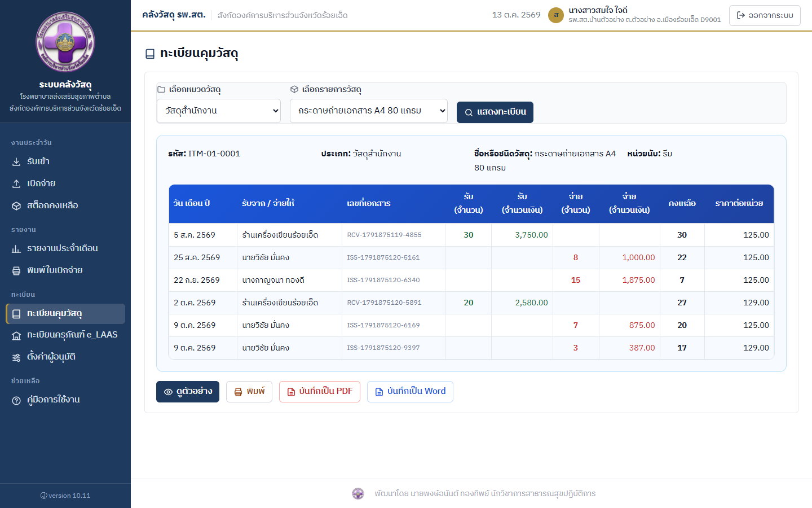
Task: Open เบิกจ่าย from the sidebar
Action: click(x=65, y=183)
